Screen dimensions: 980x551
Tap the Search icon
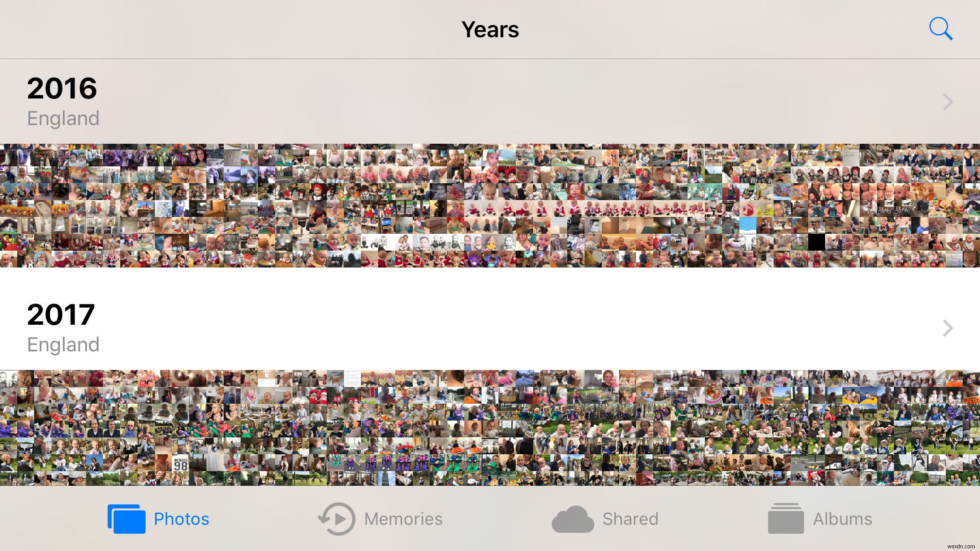pos(941,28)
